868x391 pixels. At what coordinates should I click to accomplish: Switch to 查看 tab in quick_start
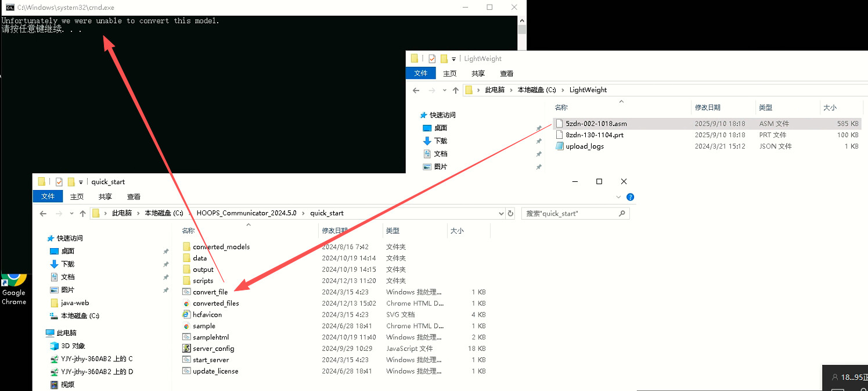[x=134, y=197]
